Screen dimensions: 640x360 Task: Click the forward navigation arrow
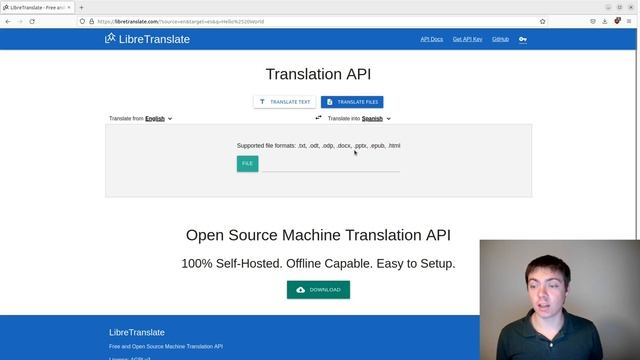tap(20, 21)
